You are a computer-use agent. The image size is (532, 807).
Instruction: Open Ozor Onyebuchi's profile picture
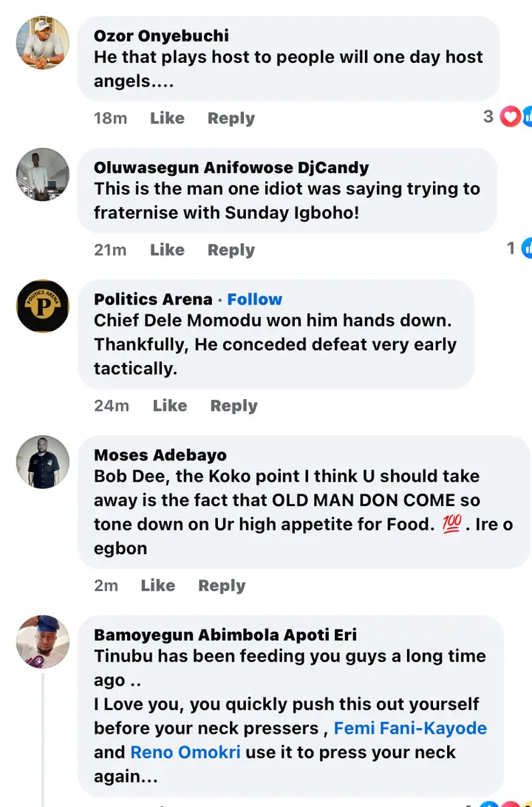[43, 43]
